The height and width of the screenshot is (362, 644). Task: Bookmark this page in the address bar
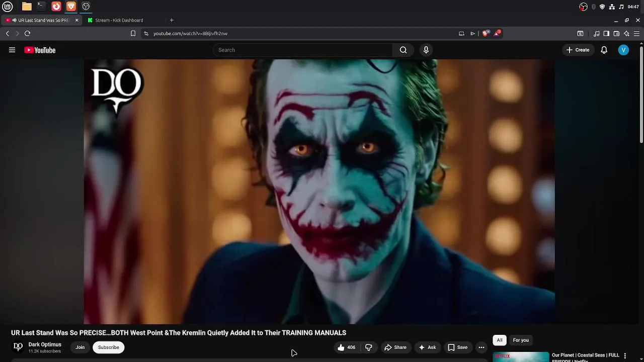click(x=133, y=33)
